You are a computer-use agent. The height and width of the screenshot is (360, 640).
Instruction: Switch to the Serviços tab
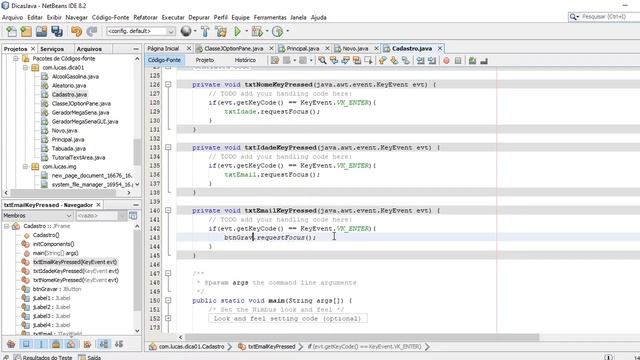click(52, 49)
